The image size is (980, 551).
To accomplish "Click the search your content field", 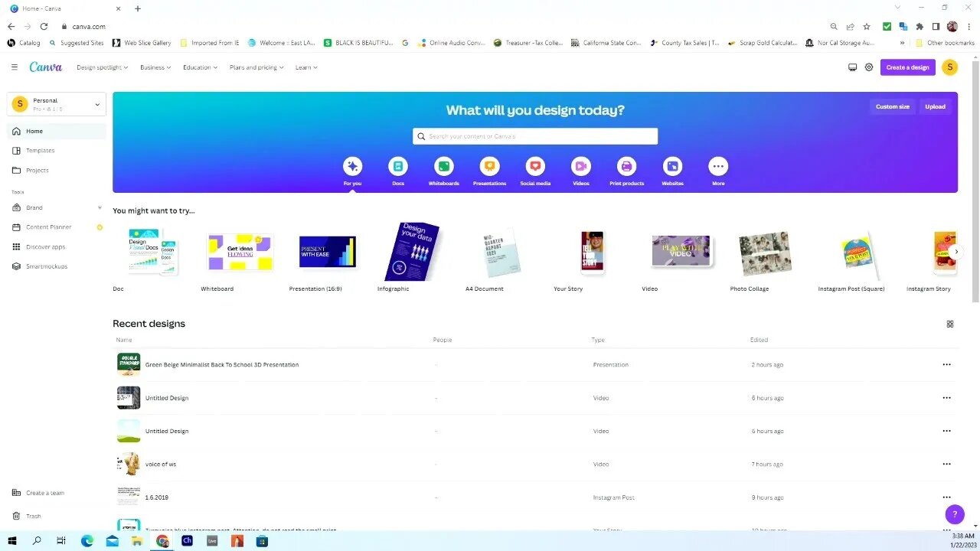I will [x=535, y=136].
